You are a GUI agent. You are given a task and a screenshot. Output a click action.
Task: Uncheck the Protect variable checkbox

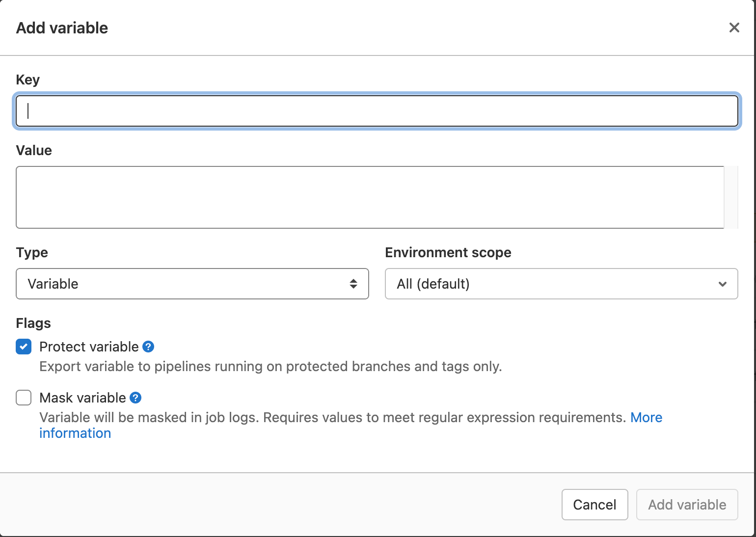[x=23, y=347]
